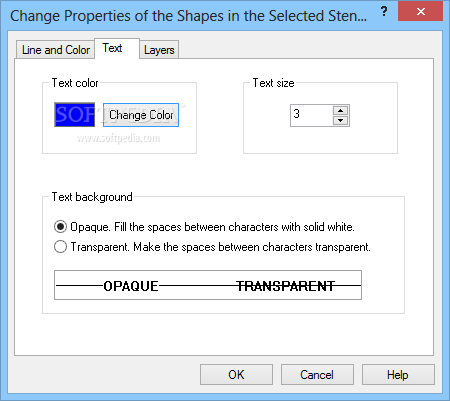
Task: Select the Opaque text background option
Action: click(x=60, y=227)
